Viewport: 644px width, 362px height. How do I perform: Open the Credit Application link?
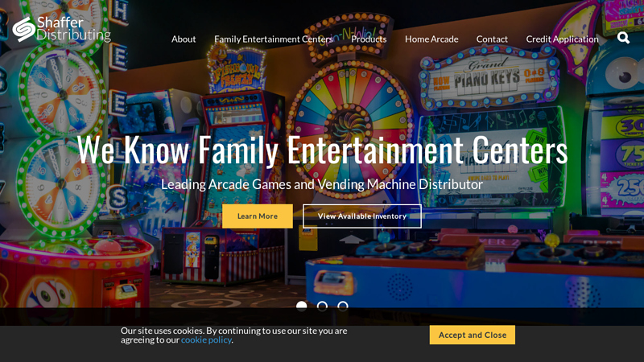pos(562,39)
